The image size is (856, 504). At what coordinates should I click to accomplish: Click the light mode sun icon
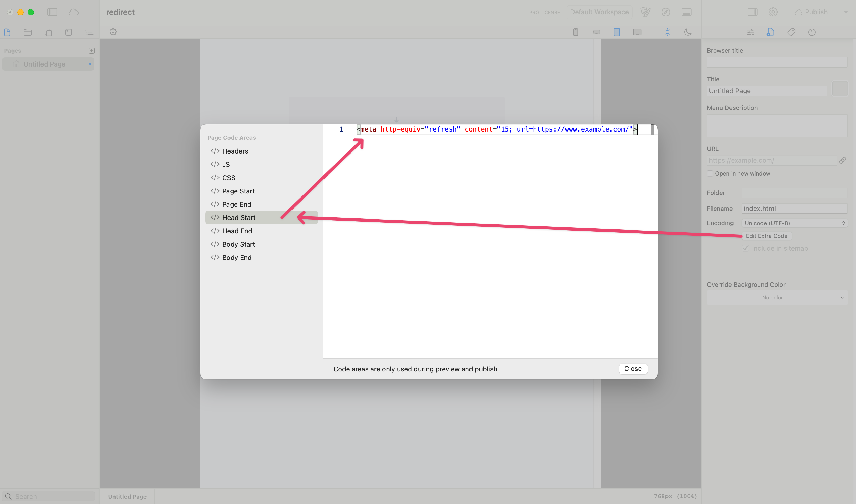[667, 32]
